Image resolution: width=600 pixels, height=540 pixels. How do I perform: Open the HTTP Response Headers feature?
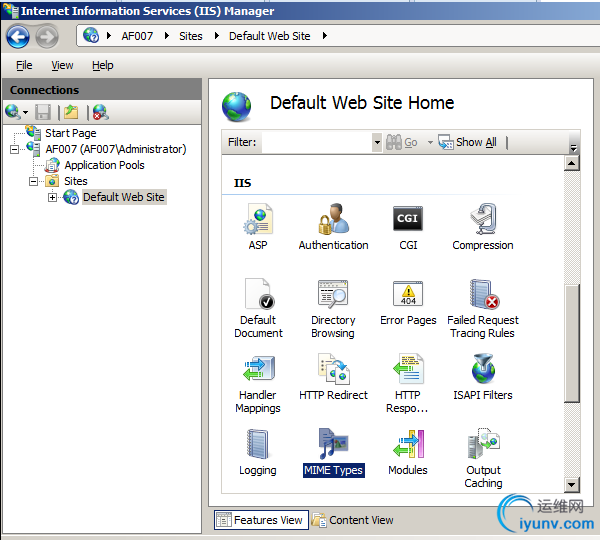(x=408, y=383)
